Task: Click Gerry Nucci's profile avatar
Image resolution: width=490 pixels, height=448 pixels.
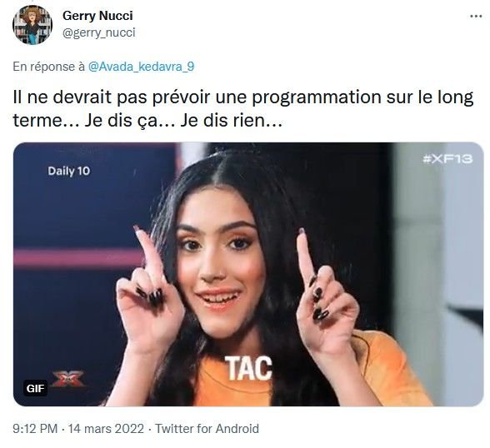Action: click(32, 25)
